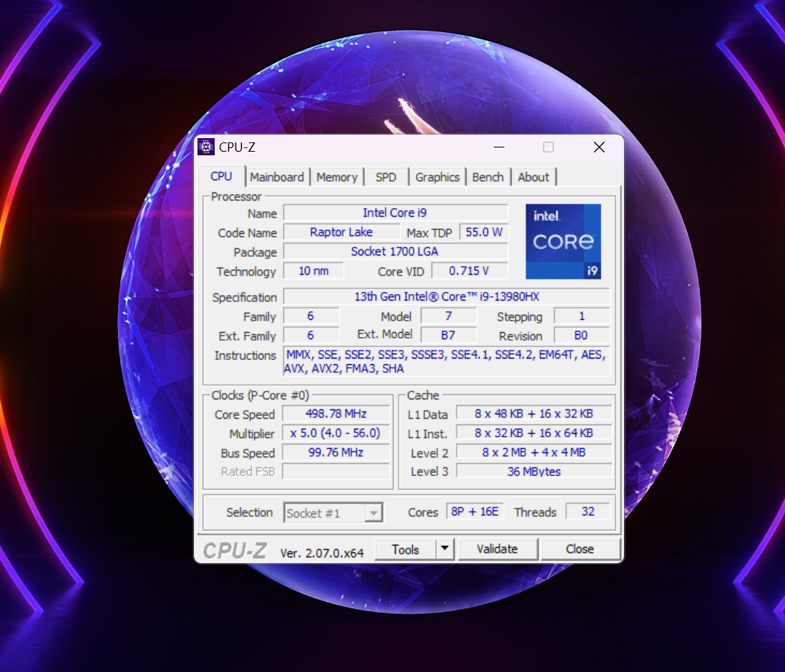Click the Core VID value 0.715 V
Screen dimensions: 785x672
tap(469, 271)
